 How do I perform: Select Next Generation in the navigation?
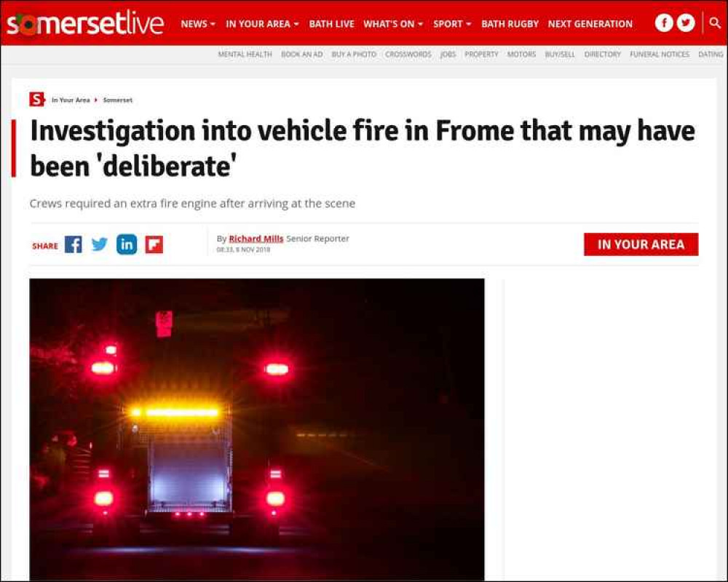(590, 24)
